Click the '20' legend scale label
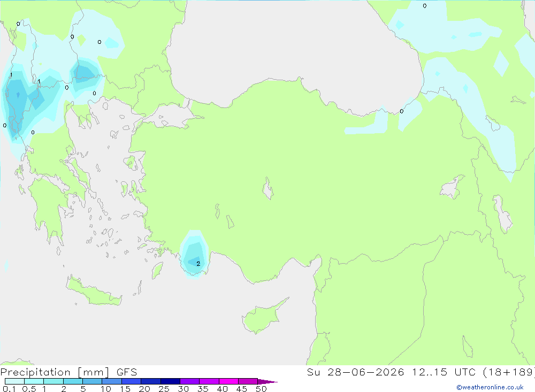The width and height of the screenshot is (535, 392). point(144,389)
